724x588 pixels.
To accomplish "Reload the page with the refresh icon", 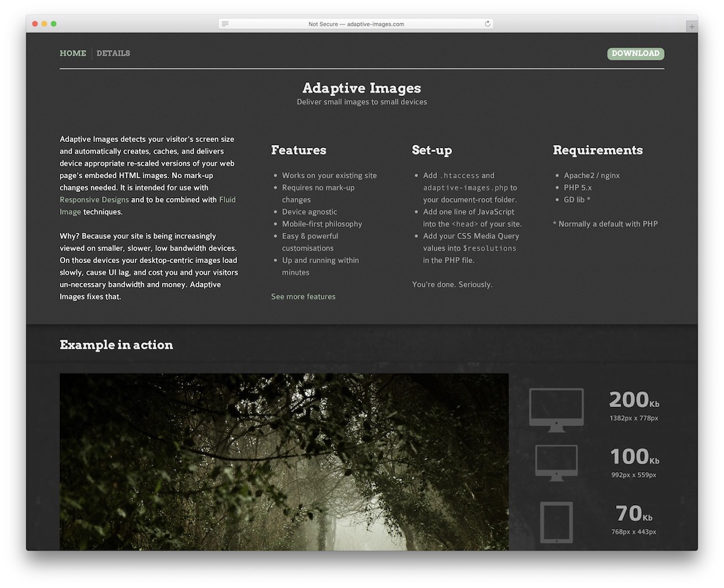I will coord(488,24).
